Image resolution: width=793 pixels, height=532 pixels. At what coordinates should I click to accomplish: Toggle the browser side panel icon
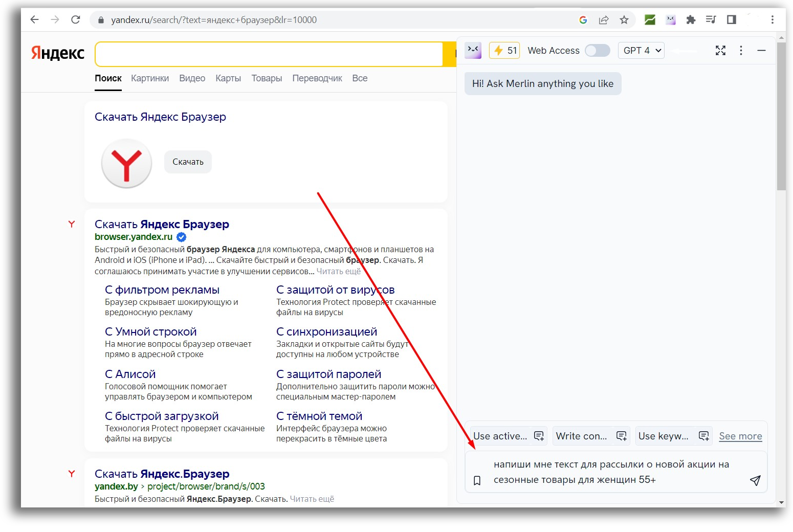click(732, 20)
